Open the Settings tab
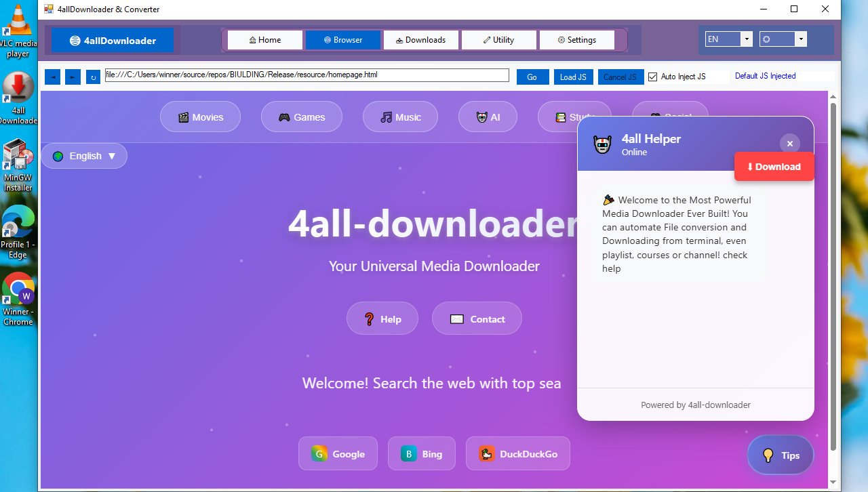 (576, 40)
